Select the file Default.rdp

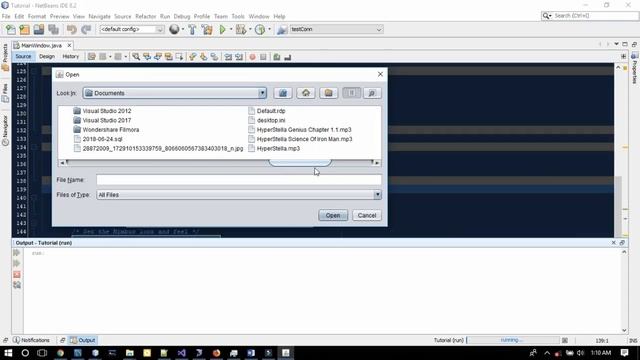point(267,111)
